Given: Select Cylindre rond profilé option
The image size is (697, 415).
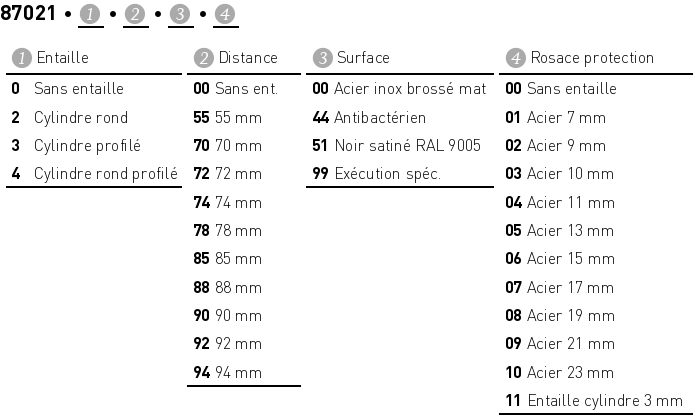Looking at the screenshot, I should (x=105, y=174).
